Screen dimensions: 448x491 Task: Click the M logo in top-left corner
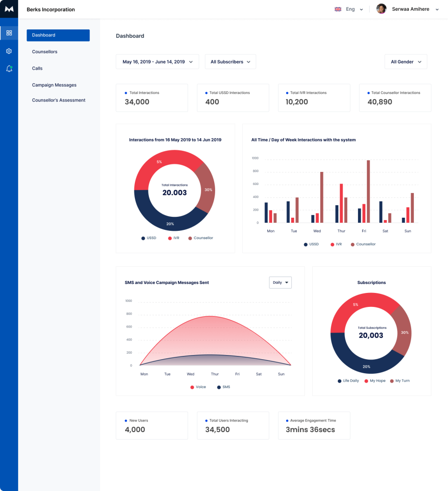coord(9,9)
